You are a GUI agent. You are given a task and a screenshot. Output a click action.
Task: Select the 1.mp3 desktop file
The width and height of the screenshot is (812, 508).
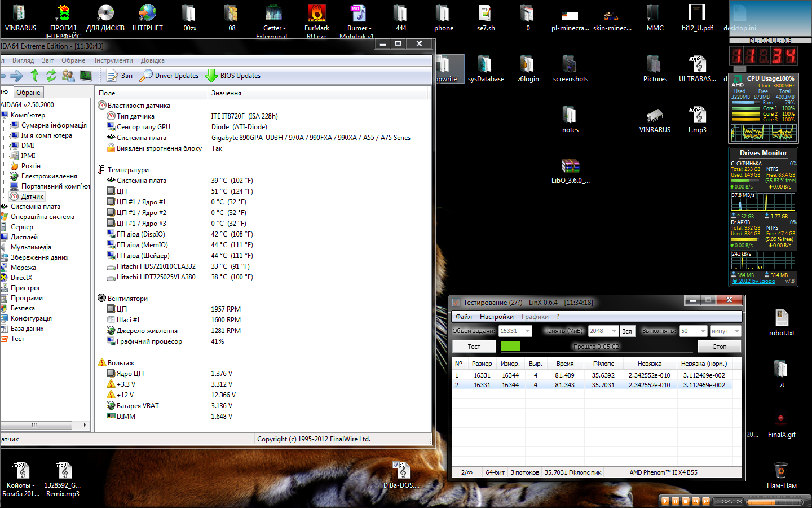pyautogui.click(x=697, y=120)
